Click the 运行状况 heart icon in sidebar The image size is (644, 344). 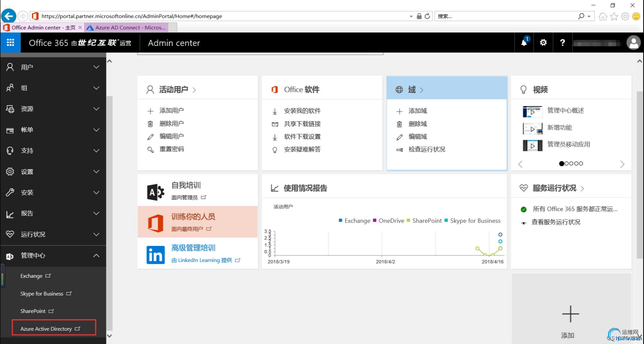[10, 234]
